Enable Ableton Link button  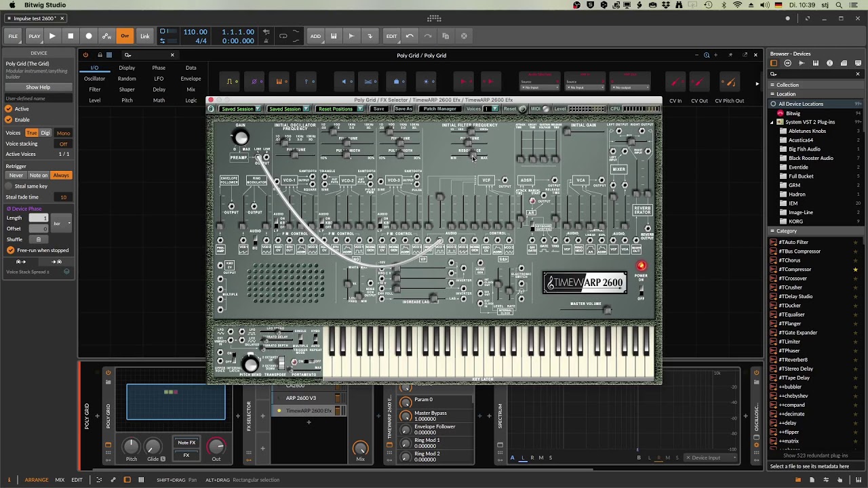(x=145, y=36)
